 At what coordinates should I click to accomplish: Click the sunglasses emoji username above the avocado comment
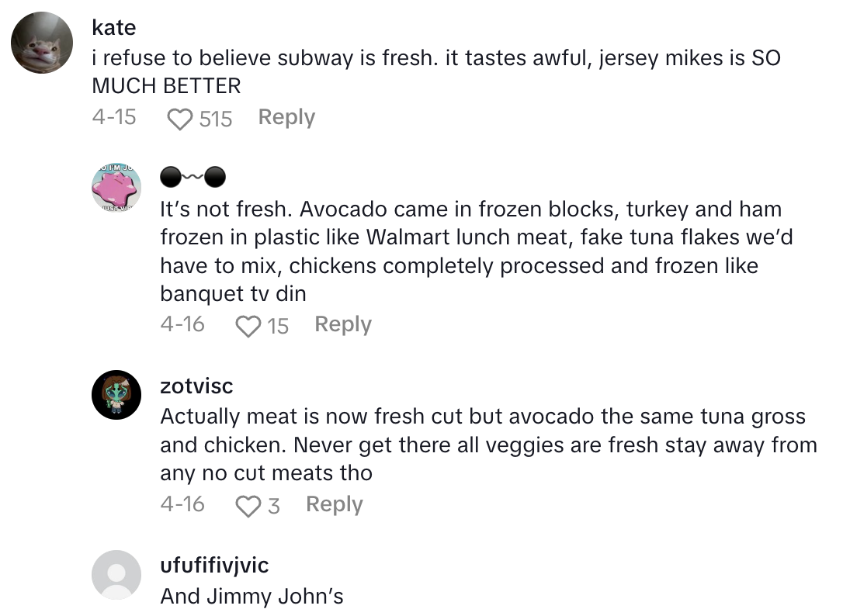coord(193,177)
